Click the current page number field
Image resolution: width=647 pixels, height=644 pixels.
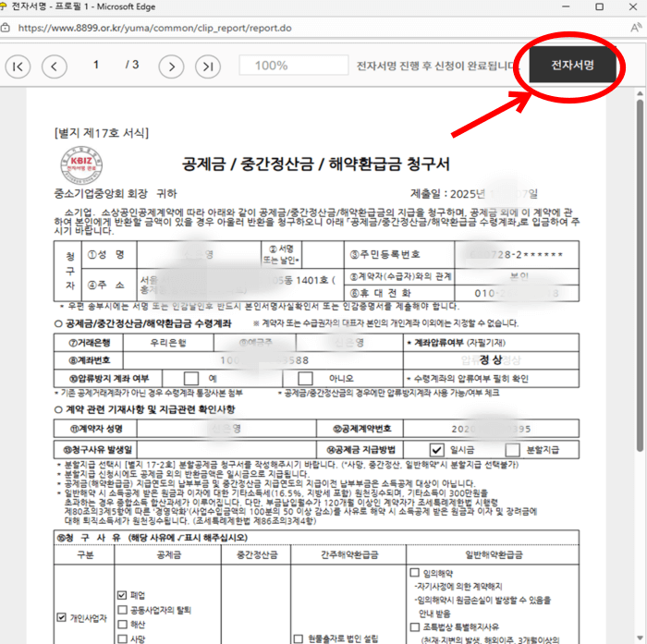[96, 65]
